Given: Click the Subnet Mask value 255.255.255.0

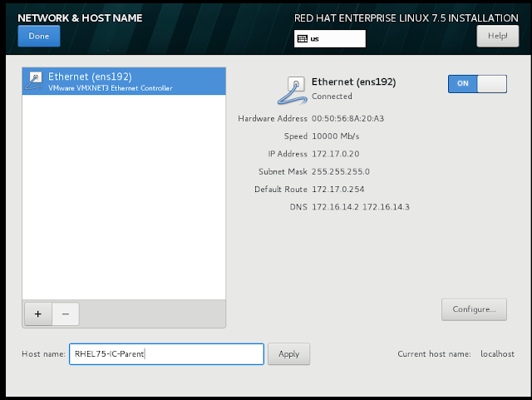Looking at the screenshot, I should 341,171.
